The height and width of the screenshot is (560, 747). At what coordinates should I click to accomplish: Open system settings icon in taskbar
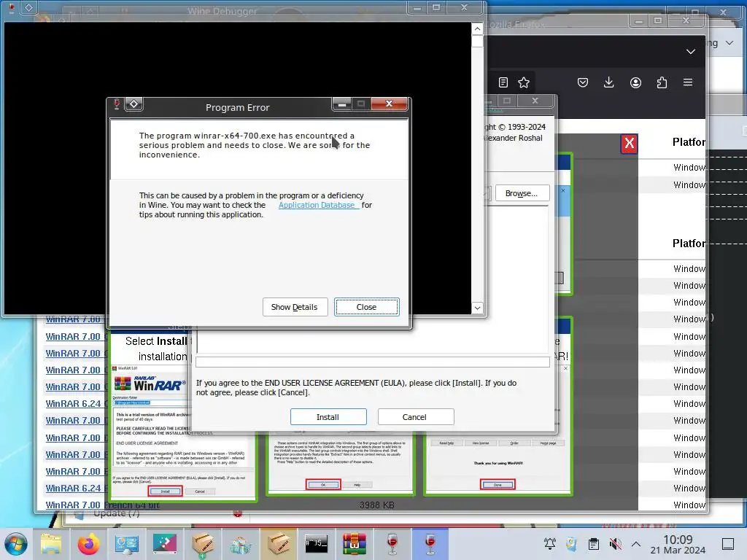pyautogui.click(x=127, y=544)
